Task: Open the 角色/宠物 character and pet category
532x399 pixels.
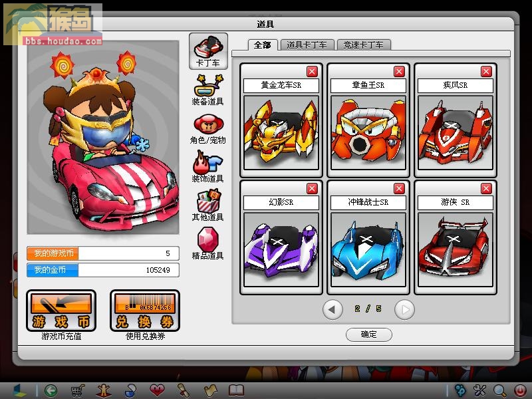Action: coord(208,129)
